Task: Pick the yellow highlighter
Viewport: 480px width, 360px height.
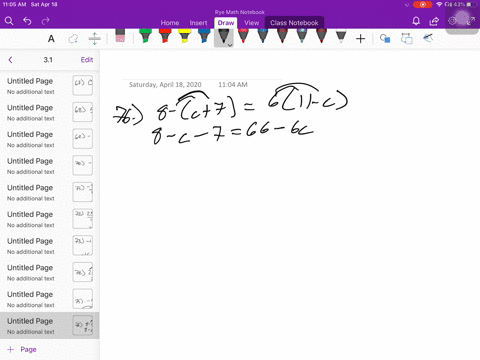Action: coord(184,36)
